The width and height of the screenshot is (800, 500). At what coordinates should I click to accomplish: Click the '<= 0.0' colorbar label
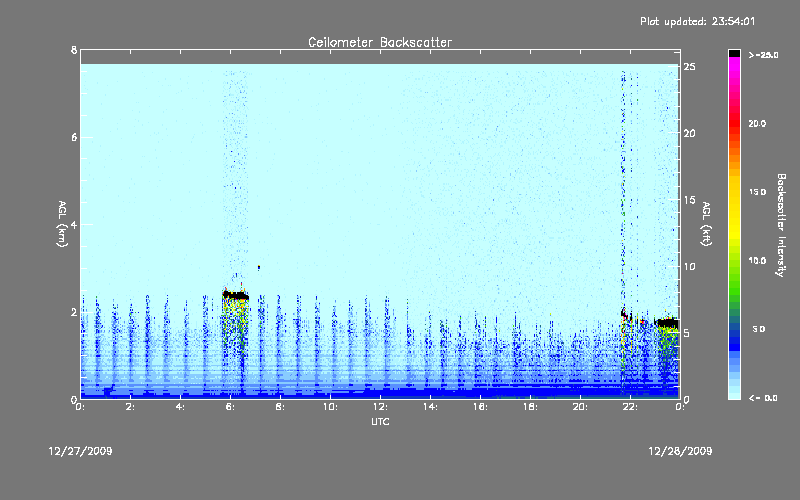(763, 398)
